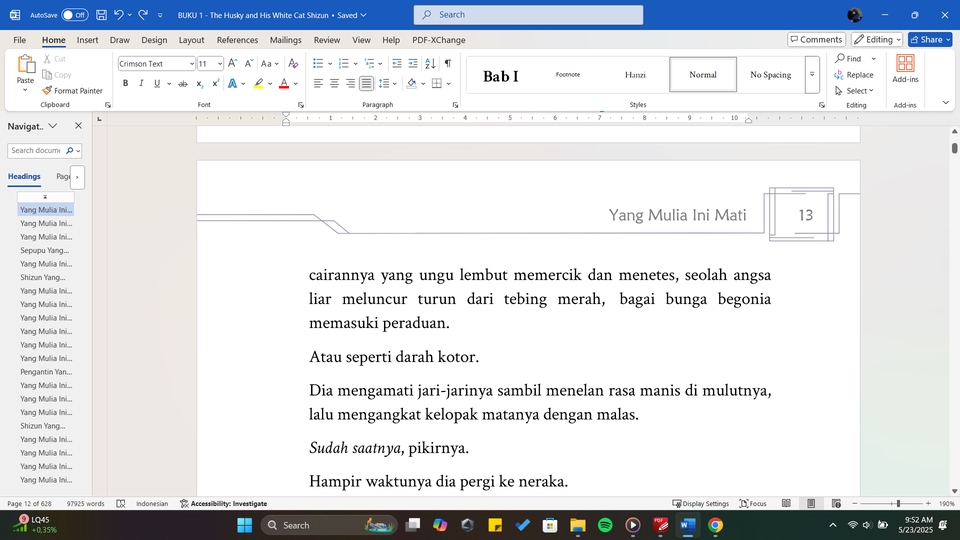Clear all formatting icon

(293, 63)
